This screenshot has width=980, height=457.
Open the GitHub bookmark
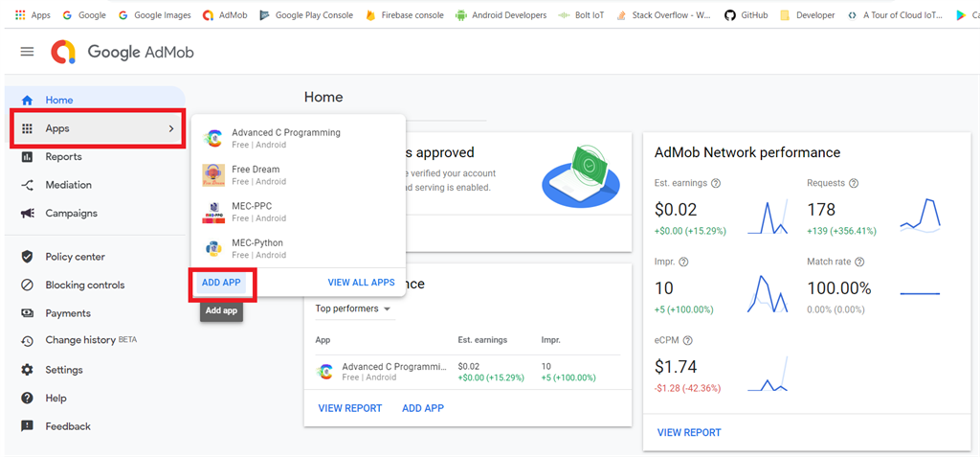[746, 15]
